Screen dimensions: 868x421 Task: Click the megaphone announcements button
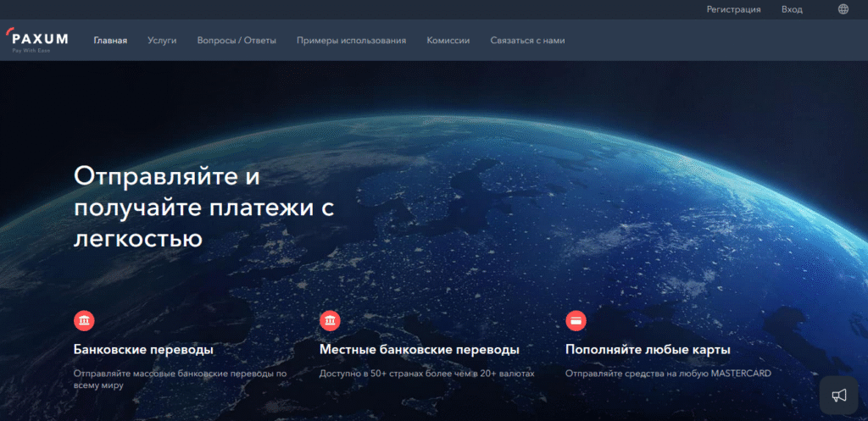pyautogui.click(x=839, y=396)
